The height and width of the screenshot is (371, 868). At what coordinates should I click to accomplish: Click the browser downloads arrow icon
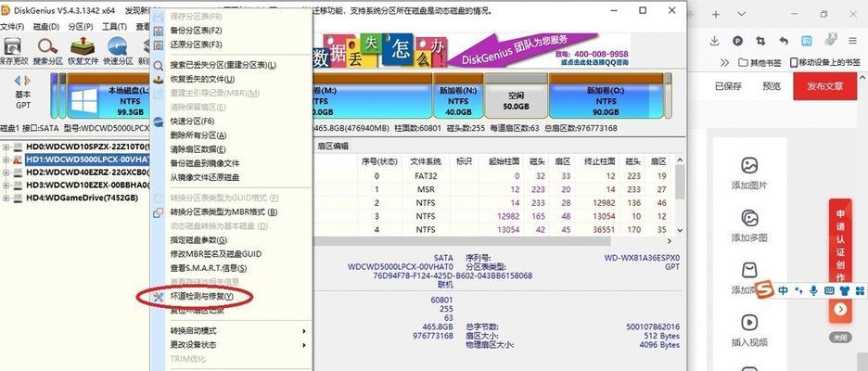click(715, 41)
